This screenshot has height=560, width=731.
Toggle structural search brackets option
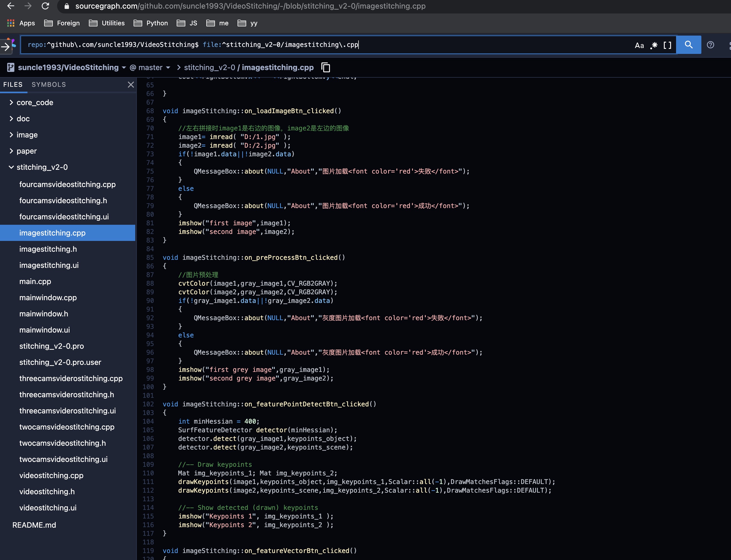(667, 45)
